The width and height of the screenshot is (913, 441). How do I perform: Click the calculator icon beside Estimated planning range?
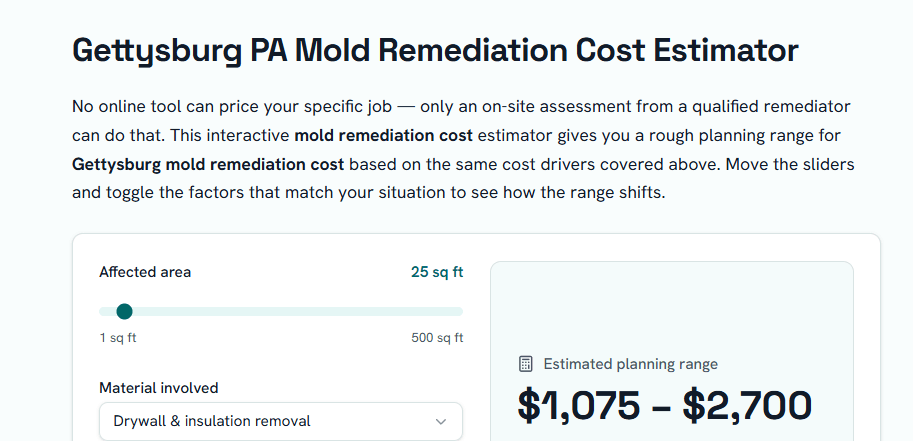(525, 364)
